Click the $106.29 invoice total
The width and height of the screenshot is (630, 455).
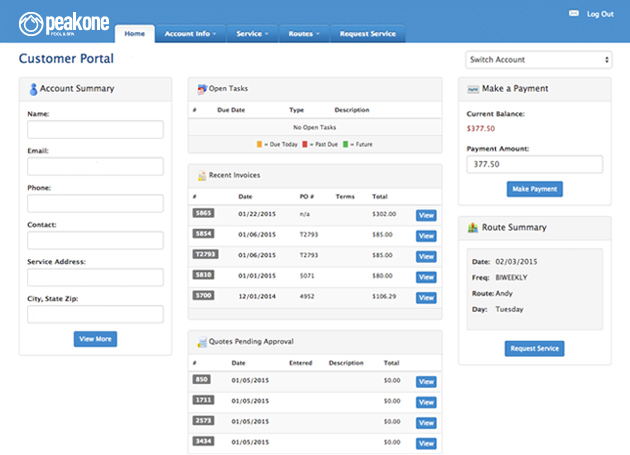click(384, 297)
